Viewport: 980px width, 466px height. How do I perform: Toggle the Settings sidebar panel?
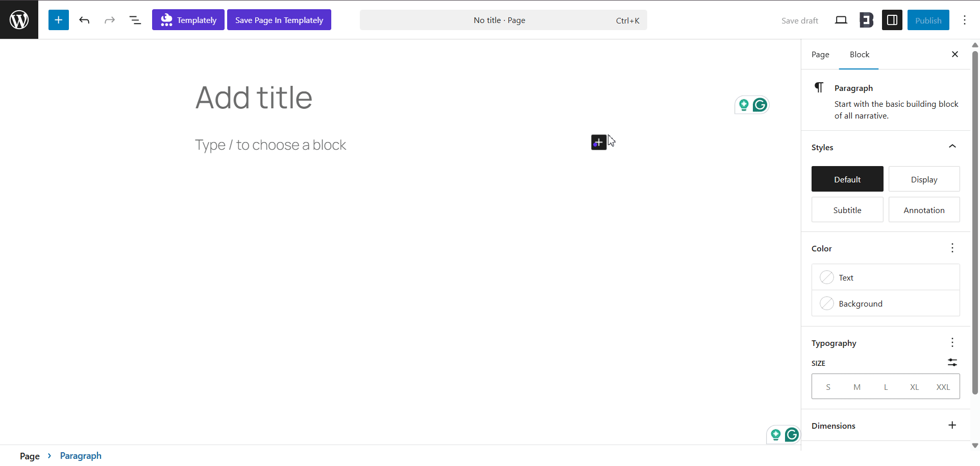(892, 20)
